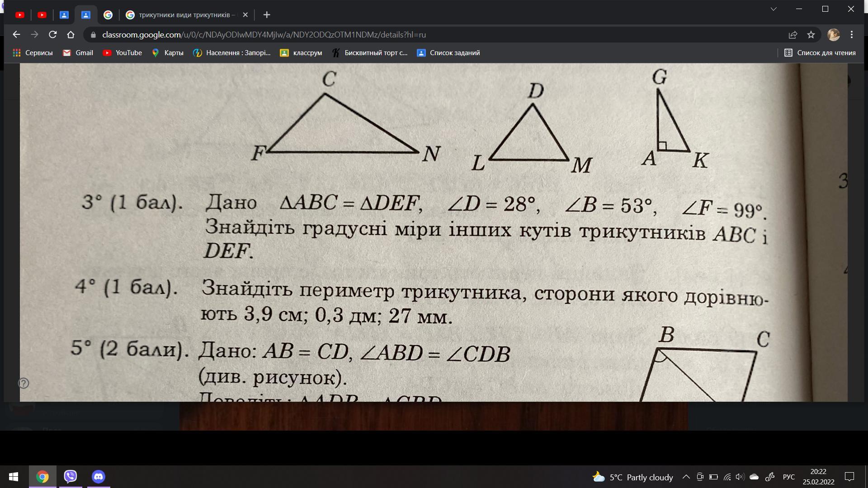The width and height of the screenshot is (868, 488).
Task: Click the help question-mark icon
Action: [24, 383]
